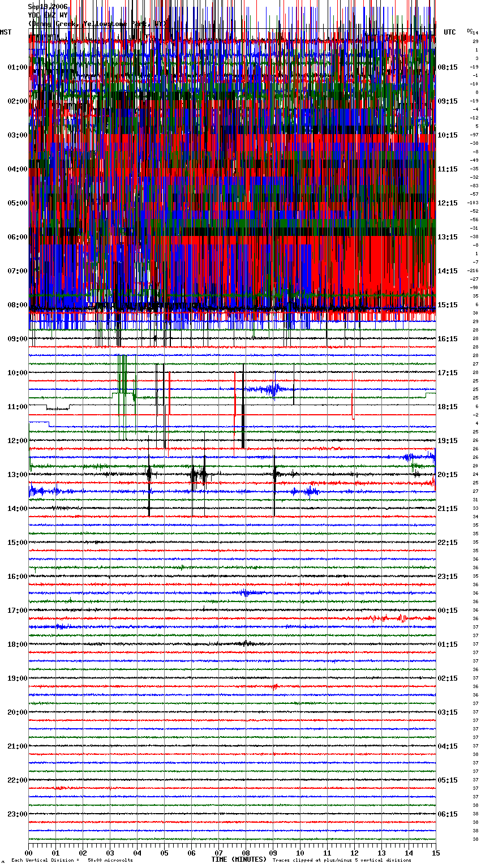Click the 02:15 UTC time label
481x868 pixels.
coord(448,678)
